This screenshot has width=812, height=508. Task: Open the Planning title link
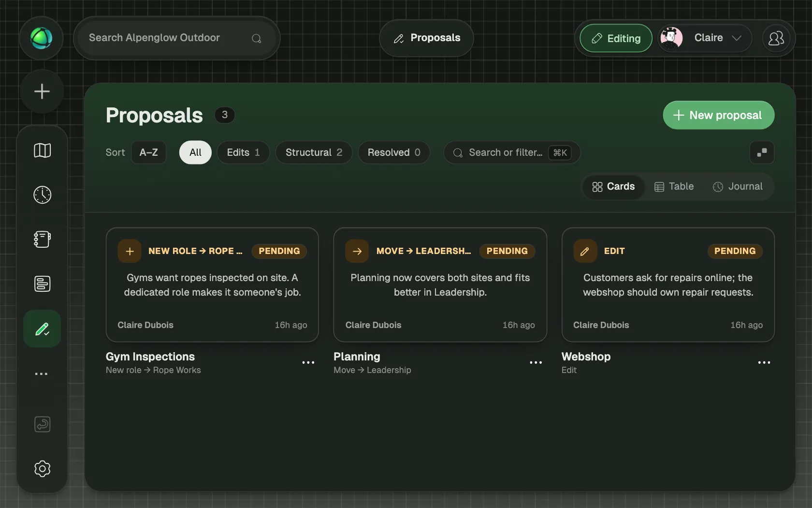pyautogui.click(x=357, y=357)
